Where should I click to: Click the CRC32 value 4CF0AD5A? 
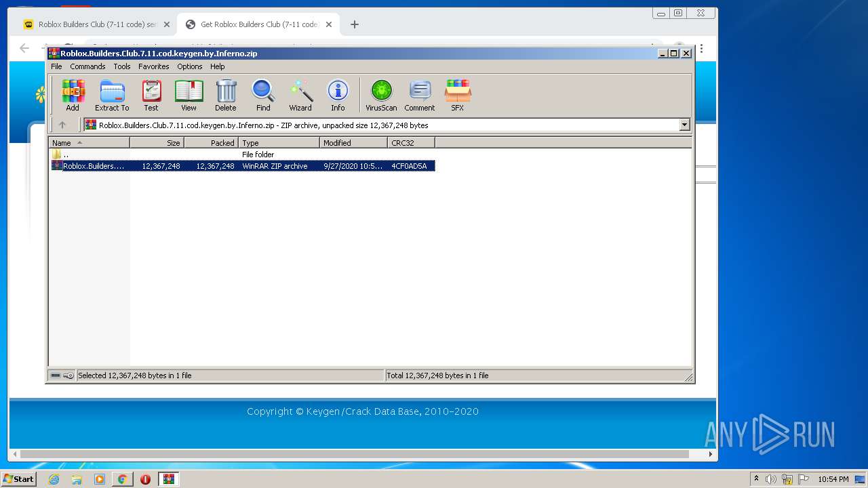(409, 166)
